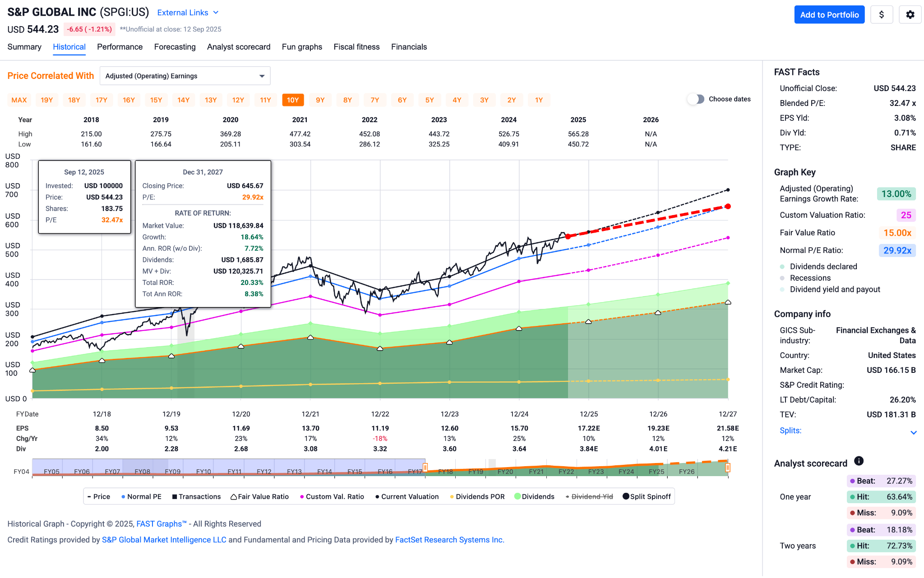Select the 5Y time range button
924x578 pixels.
coord(429,100)
